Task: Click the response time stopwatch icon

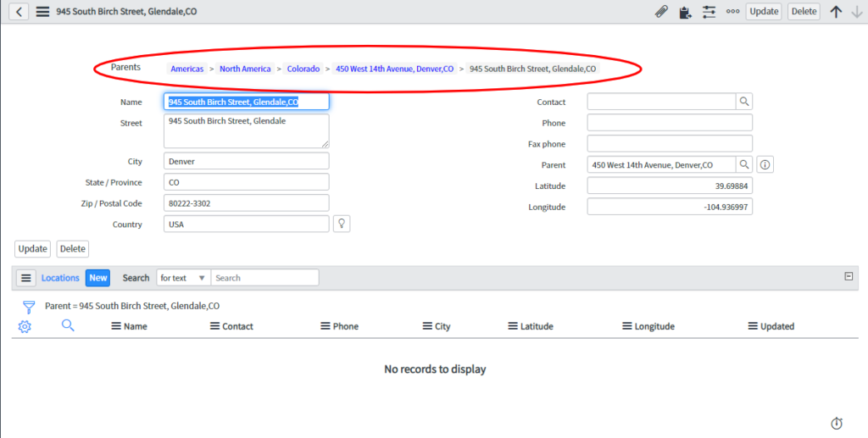Action: coord(837,423)
